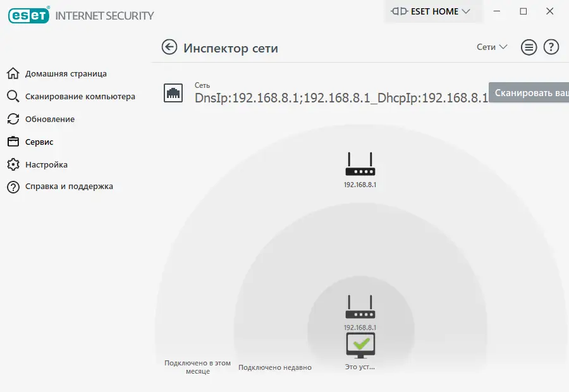
Task: Click the question mark help icon
Action: pyautogui.click(x=551, y=47)
